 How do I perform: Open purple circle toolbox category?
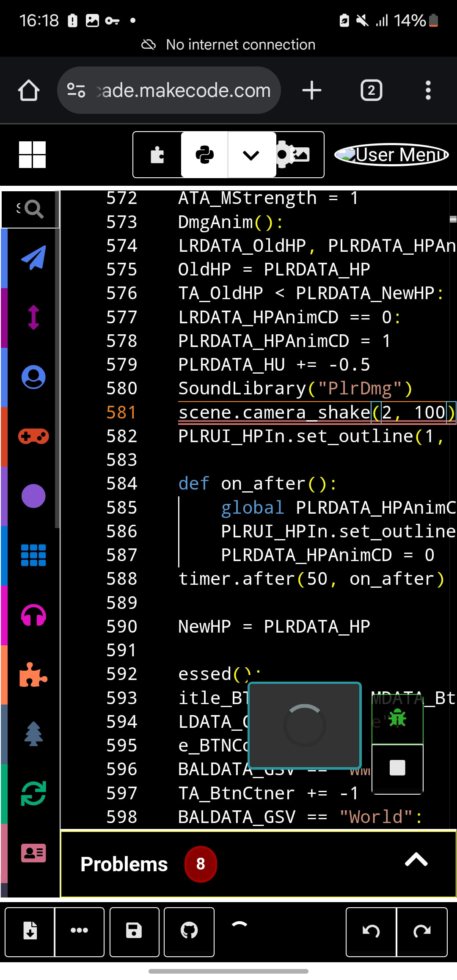tap(33, 496)
